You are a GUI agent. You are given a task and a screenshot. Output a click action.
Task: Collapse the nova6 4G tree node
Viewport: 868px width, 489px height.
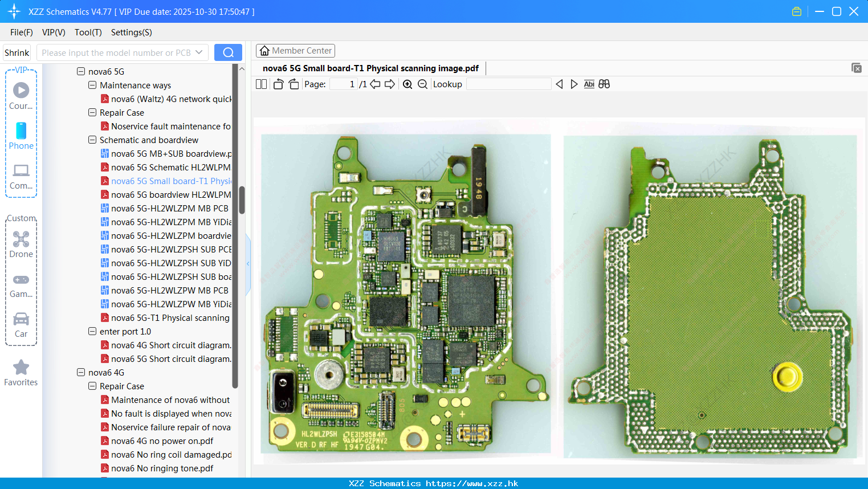coord(81,372)
